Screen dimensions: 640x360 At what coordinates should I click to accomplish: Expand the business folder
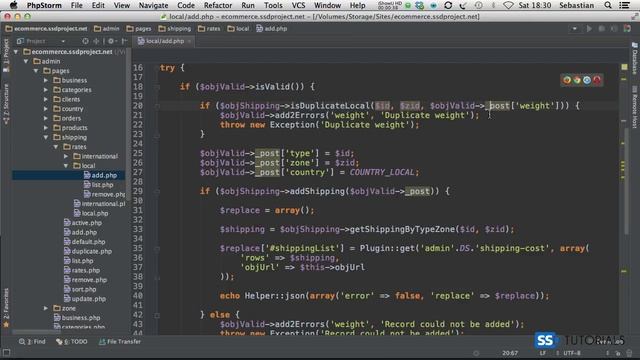(x=46, y=80)
